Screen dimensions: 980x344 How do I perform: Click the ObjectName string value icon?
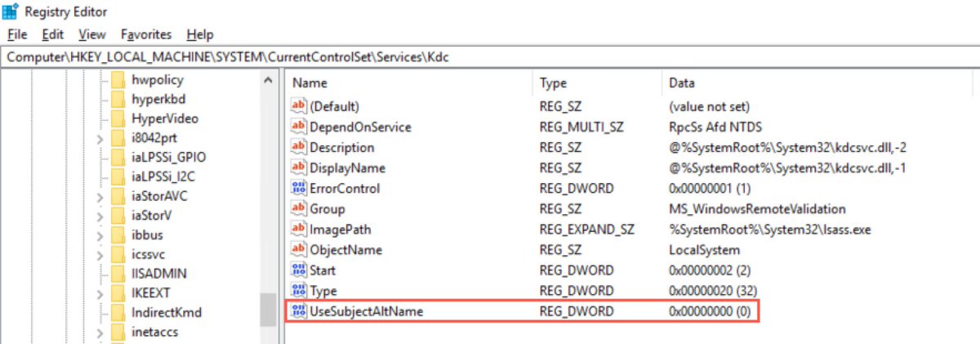[x=299, y=249]
